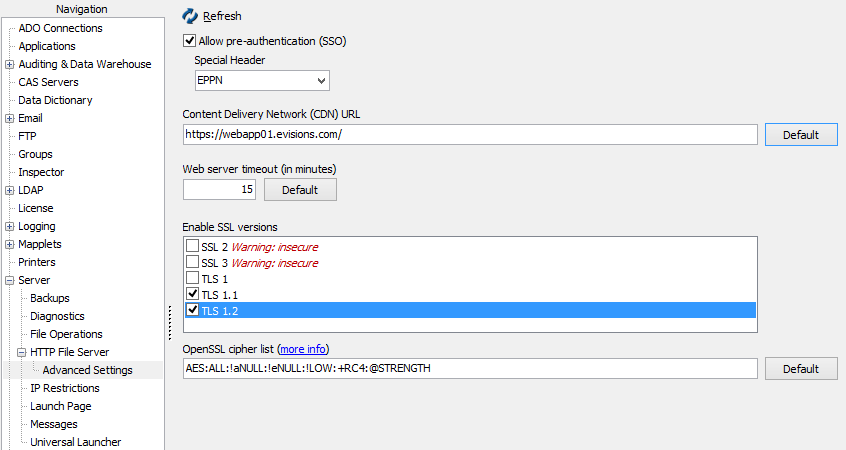Viewport: 846px width, 450px height.
Task: Open the Special Header EPPN dropdown
Action: coord(262,80)
